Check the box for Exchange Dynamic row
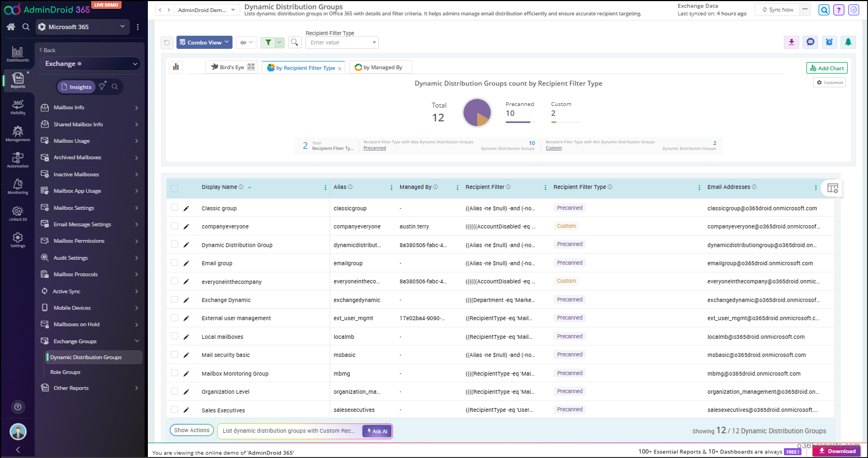 pyautogui.click(x=174, y=299)
